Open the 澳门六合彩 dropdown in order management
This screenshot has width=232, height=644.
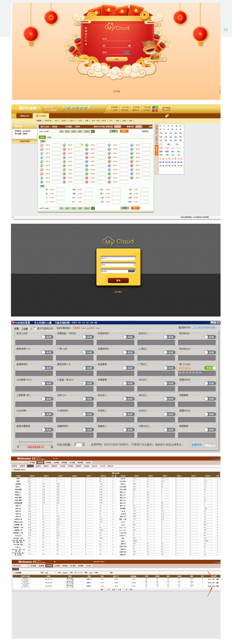[20, 566]
